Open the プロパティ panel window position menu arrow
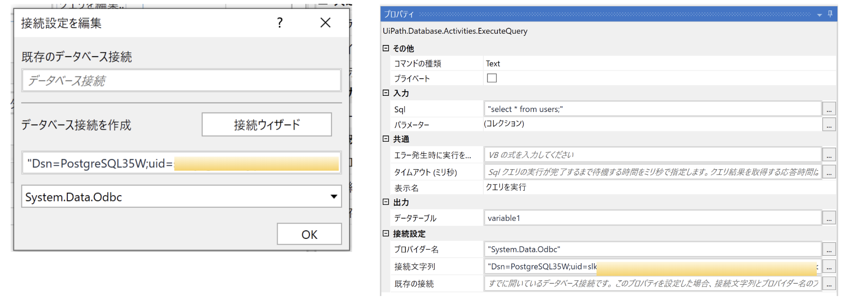Image resolution: width=868 pixels, height=305 pixels. [x=819, y=15]
